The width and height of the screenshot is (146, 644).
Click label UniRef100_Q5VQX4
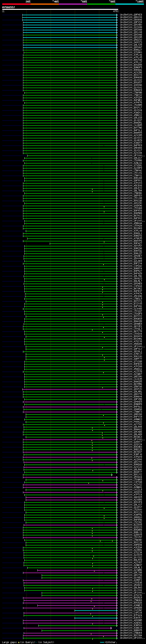click(x=131, y=477)
